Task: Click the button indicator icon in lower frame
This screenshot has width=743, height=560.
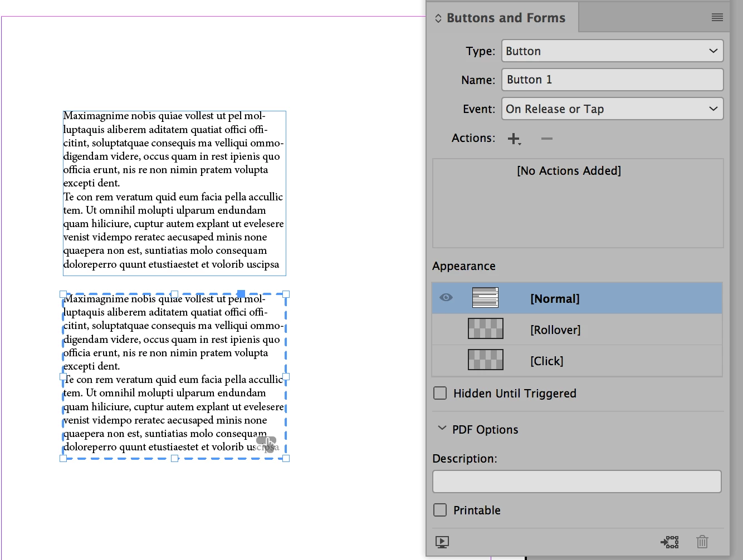Action: [267, 444]
